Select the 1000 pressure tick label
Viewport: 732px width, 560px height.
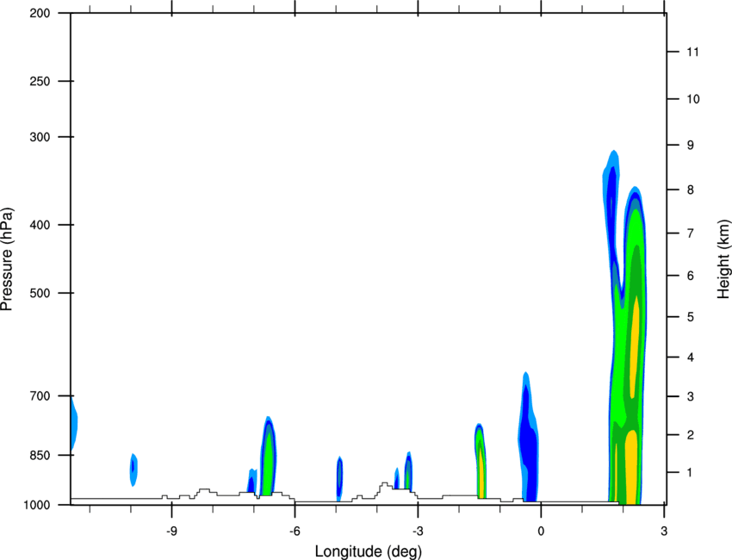coord(36,505)
